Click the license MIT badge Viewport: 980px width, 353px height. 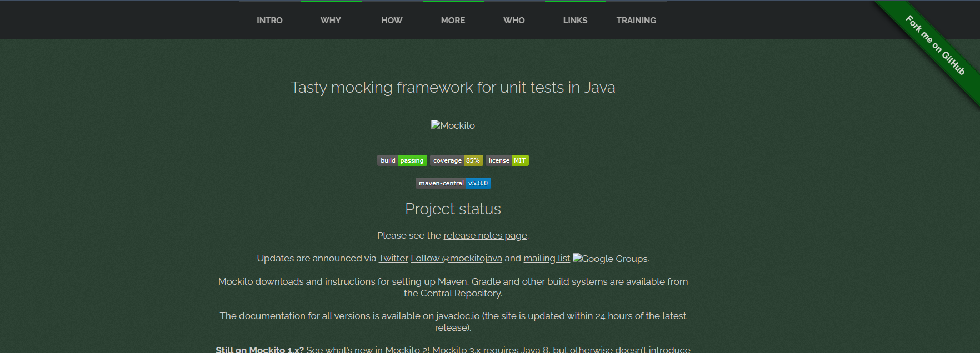(507, 160)
